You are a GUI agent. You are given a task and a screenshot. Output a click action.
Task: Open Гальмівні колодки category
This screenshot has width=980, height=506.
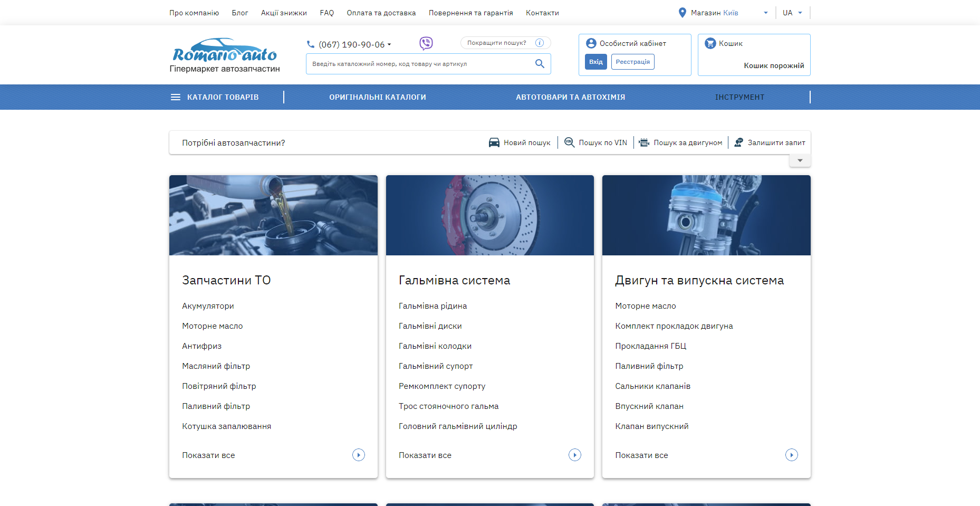(435, 346)
